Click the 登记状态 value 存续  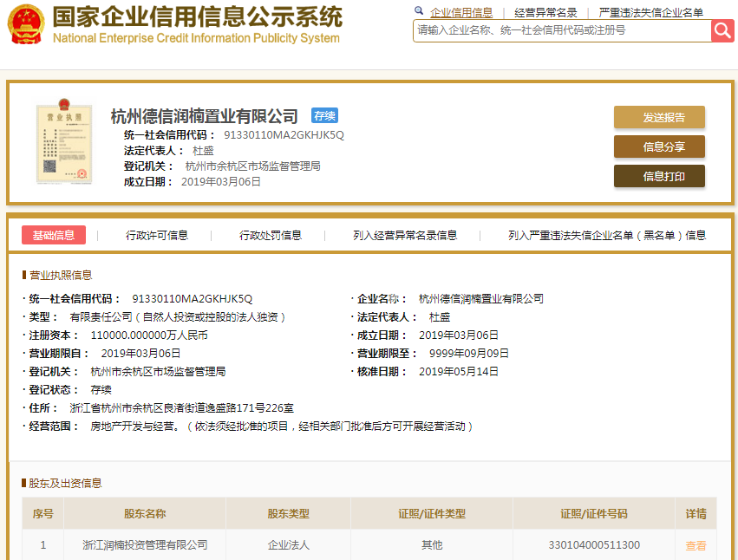pos(101,390)
